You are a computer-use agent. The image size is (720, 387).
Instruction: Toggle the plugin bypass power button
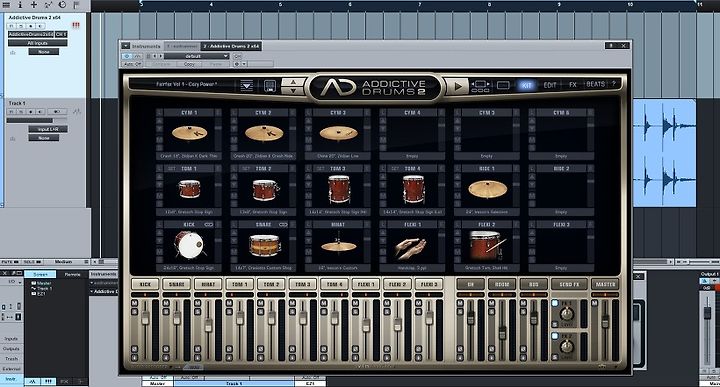pos(127,56)
